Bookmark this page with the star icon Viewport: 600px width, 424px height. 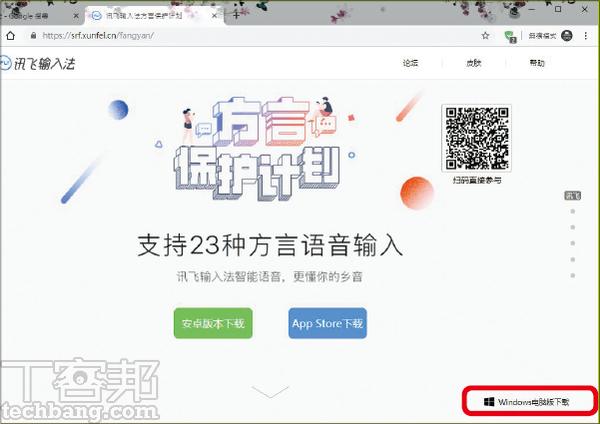tap(485, 36)
